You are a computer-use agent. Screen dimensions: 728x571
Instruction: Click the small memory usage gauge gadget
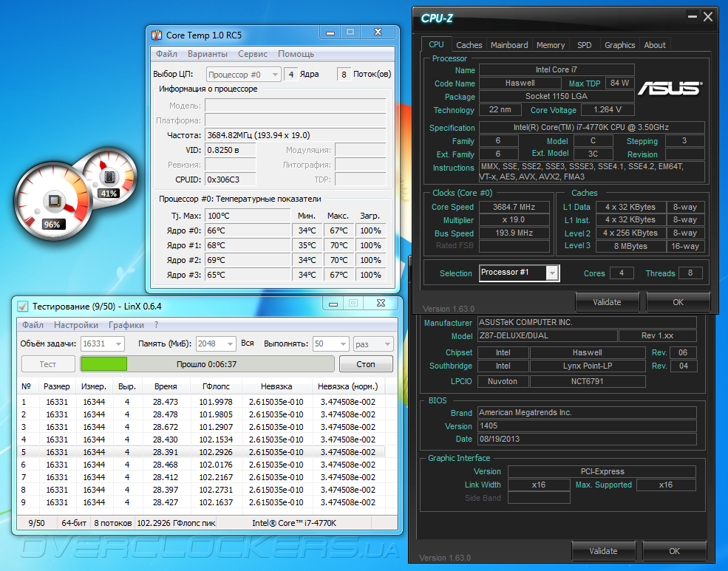coord(109,175)
